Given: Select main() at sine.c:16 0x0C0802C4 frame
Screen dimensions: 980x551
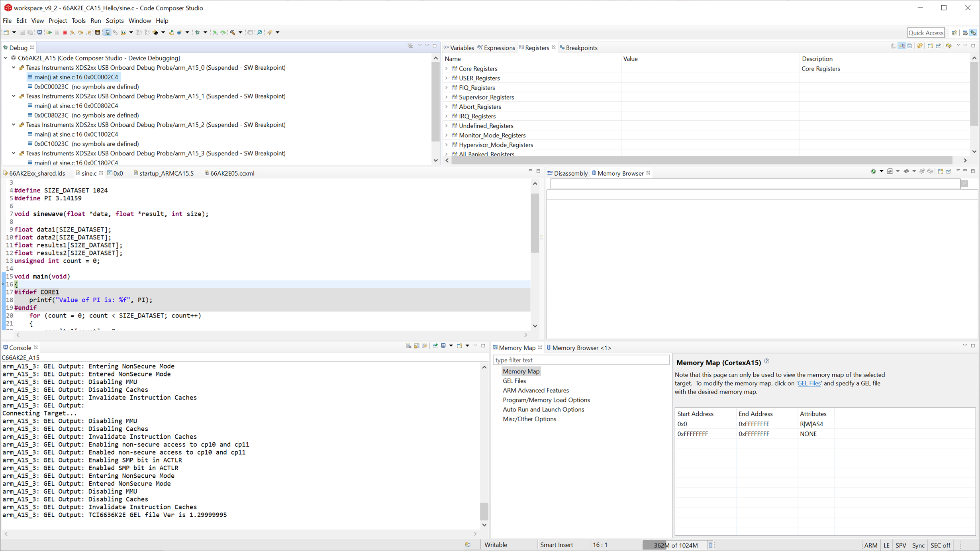Looking at the screenshot, I should [x=76, y=106].
